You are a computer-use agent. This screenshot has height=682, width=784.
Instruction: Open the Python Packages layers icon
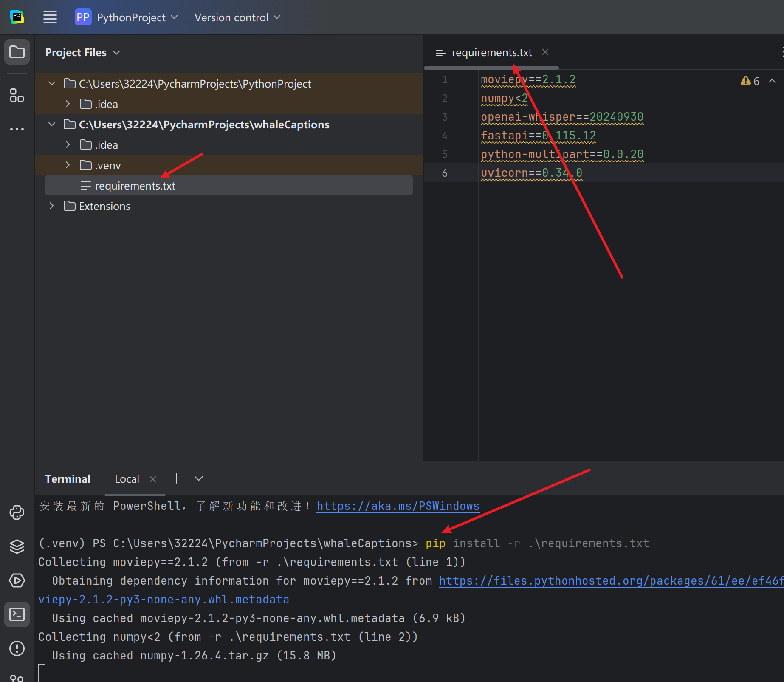[x=17, y=546]
